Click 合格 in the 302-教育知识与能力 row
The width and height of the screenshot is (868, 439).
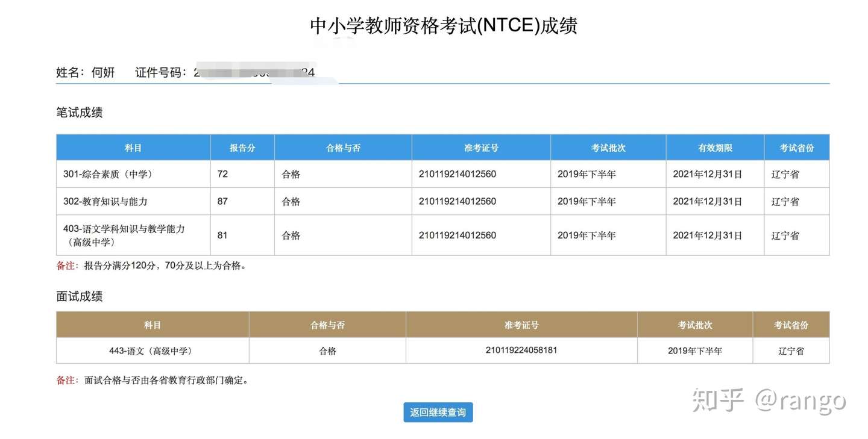291,202
